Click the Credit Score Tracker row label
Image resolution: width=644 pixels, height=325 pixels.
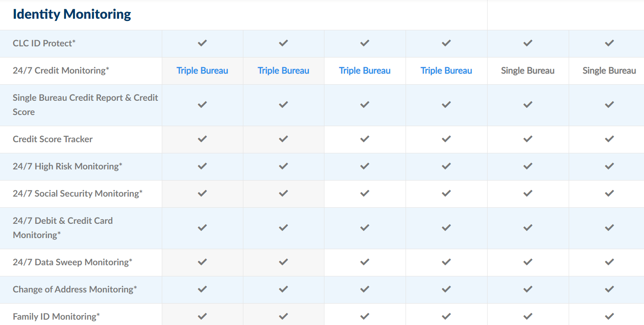coord(53,139)
